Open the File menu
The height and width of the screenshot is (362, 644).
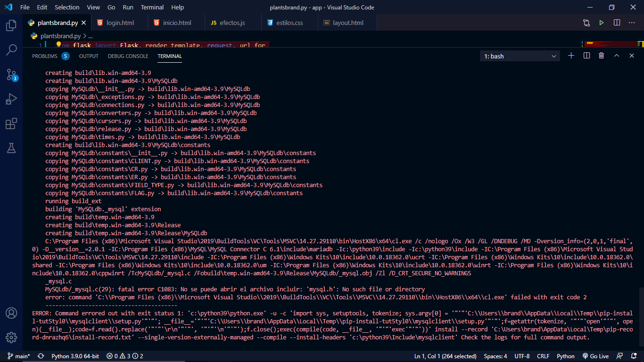click(x=25, y=7)
